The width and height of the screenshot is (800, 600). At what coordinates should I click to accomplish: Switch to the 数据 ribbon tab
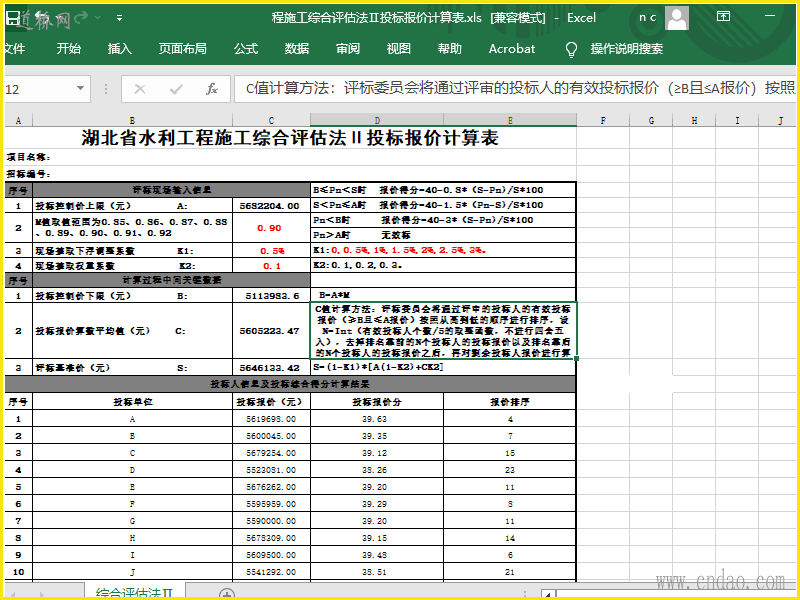point(297,49)
